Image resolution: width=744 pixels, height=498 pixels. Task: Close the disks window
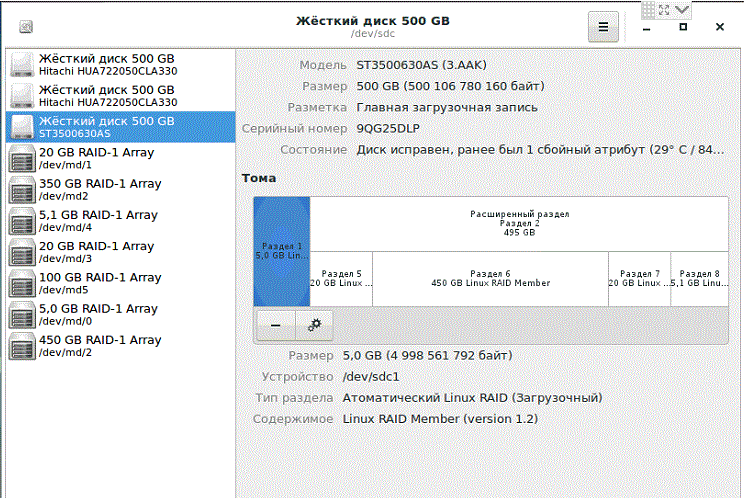pyautogui.click(x=720, y=27)
